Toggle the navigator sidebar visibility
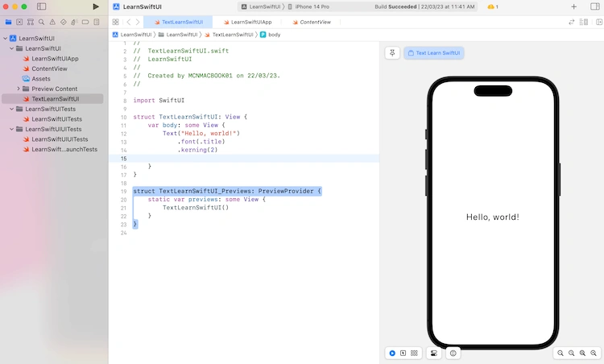The image size is (604, 364). click(x=42, y=6)
